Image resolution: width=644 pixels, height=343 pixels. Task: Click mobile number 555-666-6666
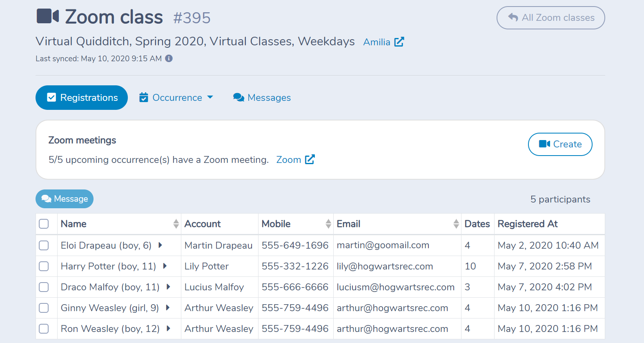tap(295, 287)
